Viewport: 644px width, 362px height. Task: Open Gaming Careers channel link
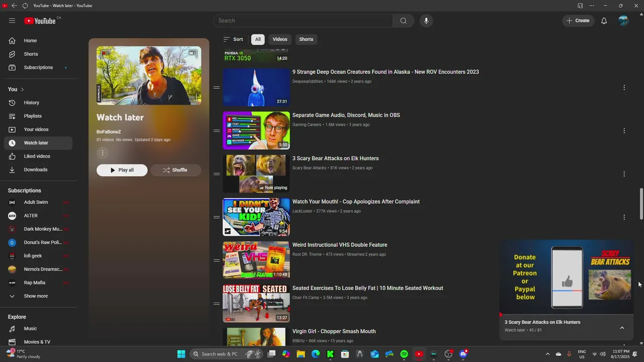tap(307, 125)
